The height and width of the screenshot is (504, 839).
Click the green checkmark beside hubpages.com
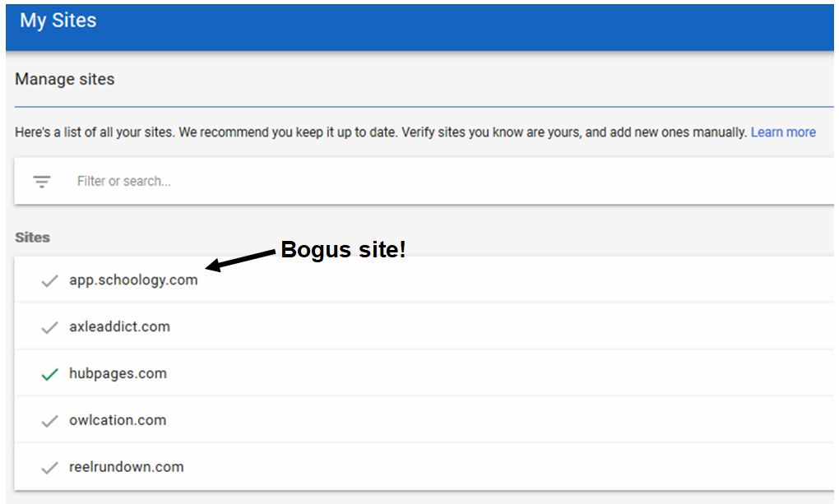click(x=49, y=374)
